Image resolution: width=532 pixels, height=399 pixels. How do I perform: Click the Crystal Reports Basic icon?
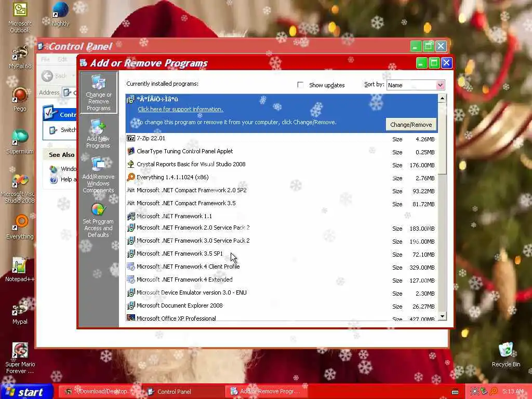point(130,164)
